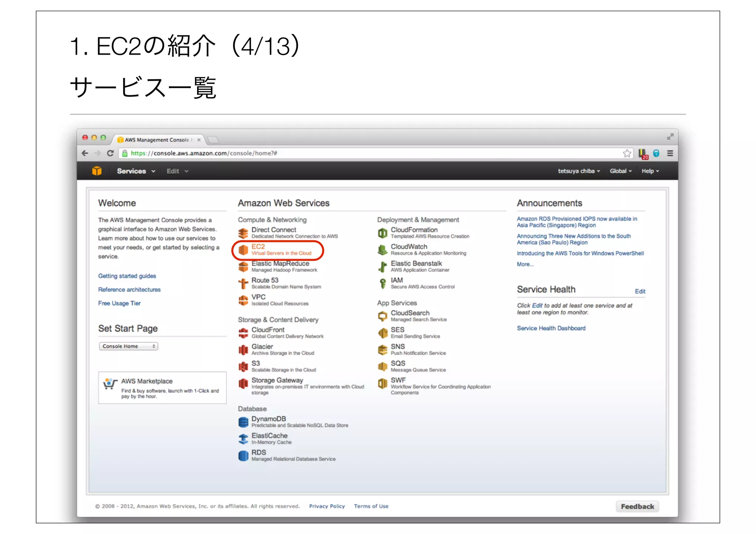Expand the Services dropdown menu
This screenshot has width=756, height=534.
point(136,171)
